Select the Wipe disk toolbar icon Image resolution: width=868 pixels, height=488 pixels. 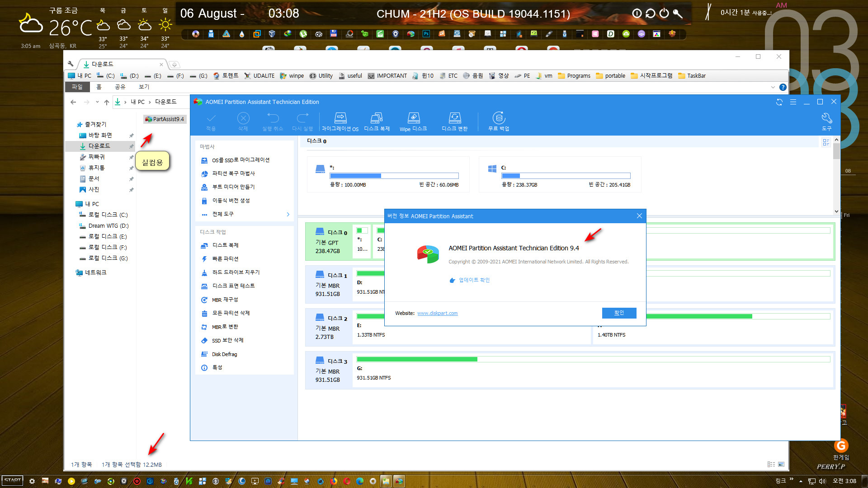[413, 122]
